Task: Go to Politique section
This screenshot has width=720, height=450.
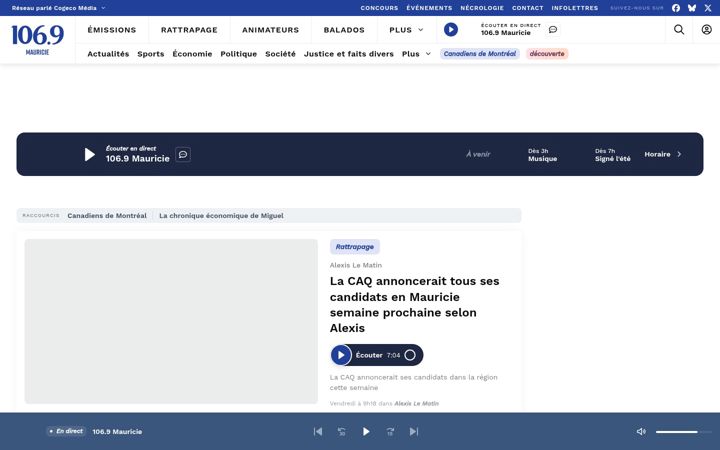Action: (x=238, y=54)
